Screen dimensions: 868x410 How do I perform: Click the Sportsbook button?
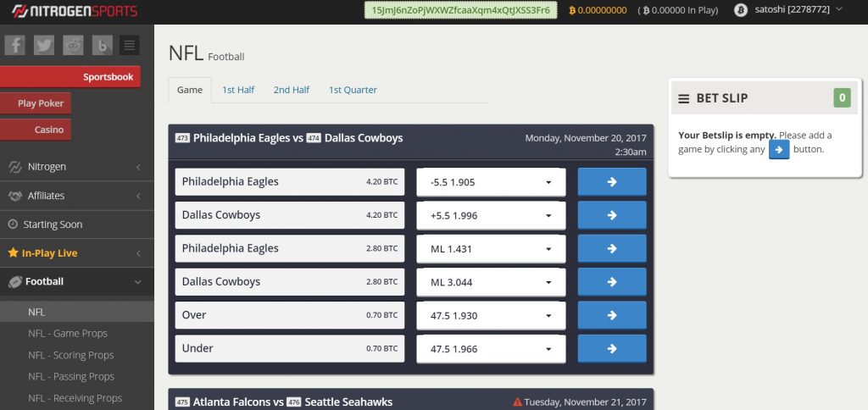[70, 77]
